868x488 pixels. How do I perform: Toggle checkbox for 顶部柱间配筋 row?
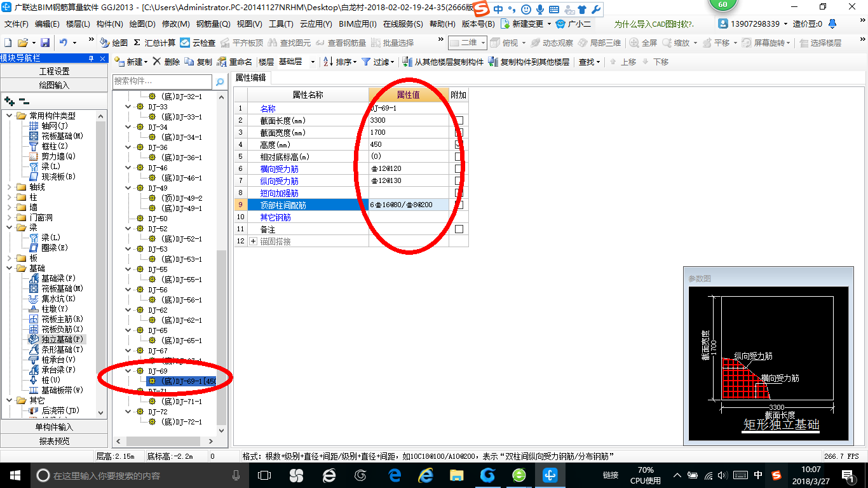click(x=459, y=205)
